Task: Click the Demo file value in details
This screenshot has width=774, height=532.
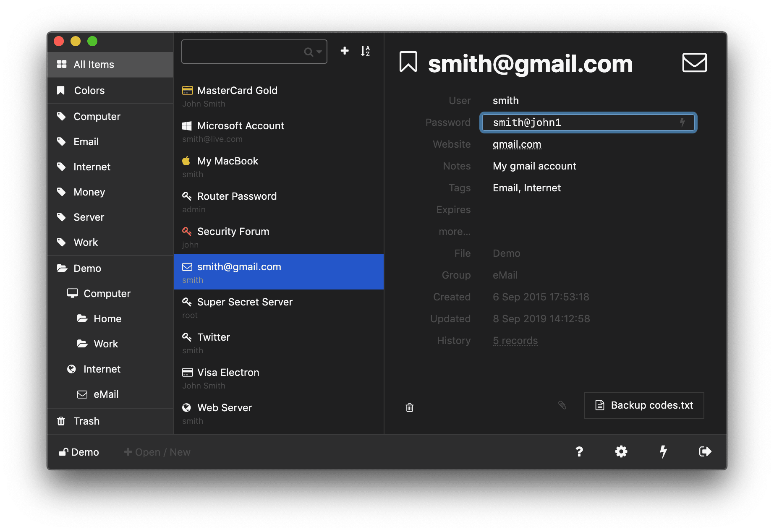Action: pos(506,253)
